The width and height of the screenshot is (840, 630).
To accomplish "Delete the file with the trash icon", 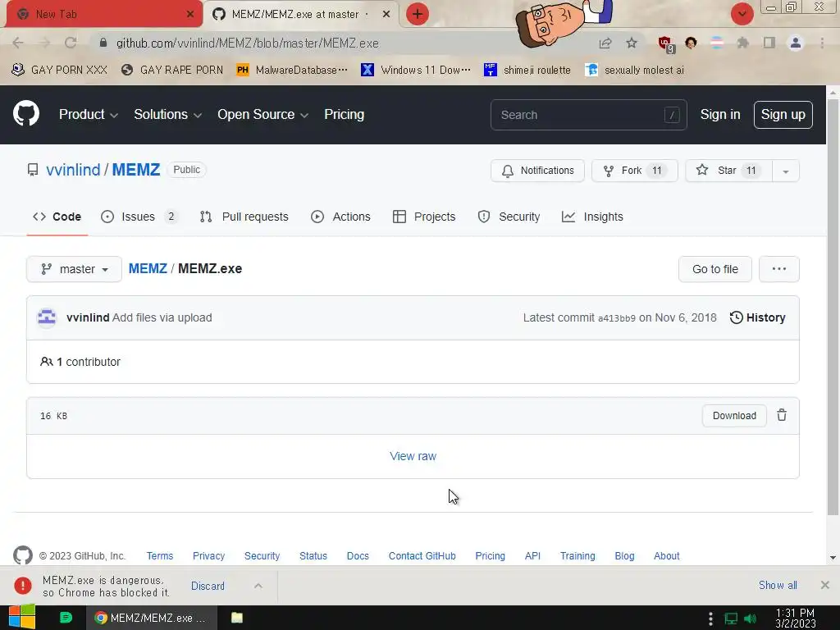I will tap(782, 415).
